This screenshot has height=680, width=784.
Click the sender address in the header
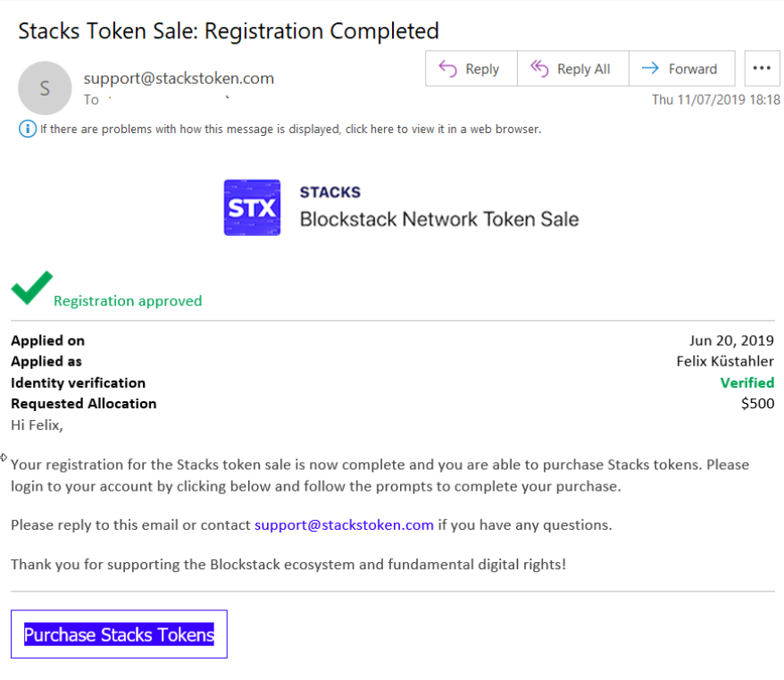click(179, 78)
